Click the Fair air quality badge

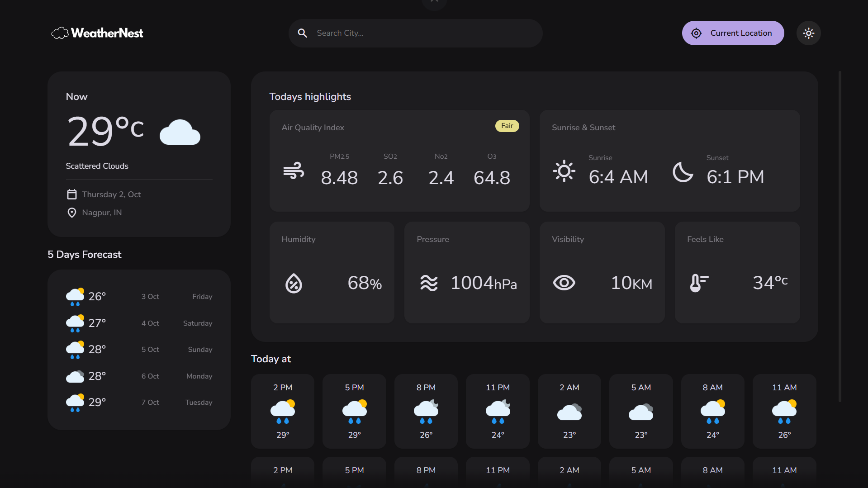(507, 126)
